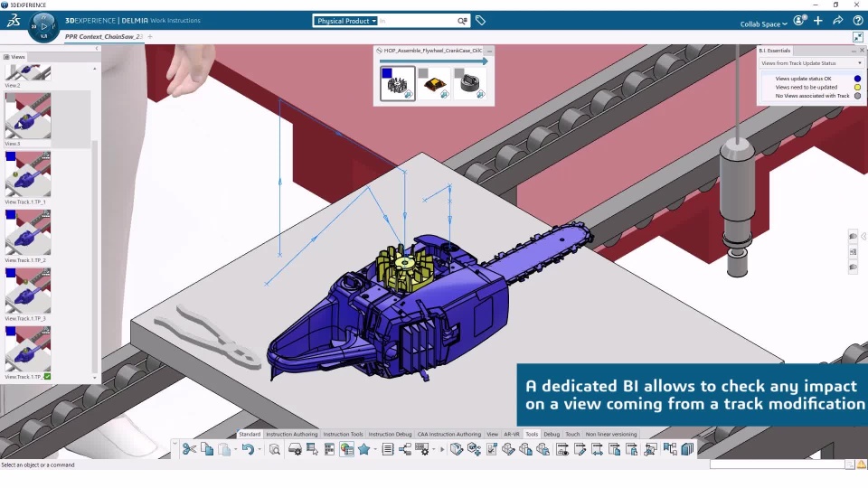The height and width of the screenshot is (488, 868).
Task: Open the user profile icon
Action: pos(798,21)
